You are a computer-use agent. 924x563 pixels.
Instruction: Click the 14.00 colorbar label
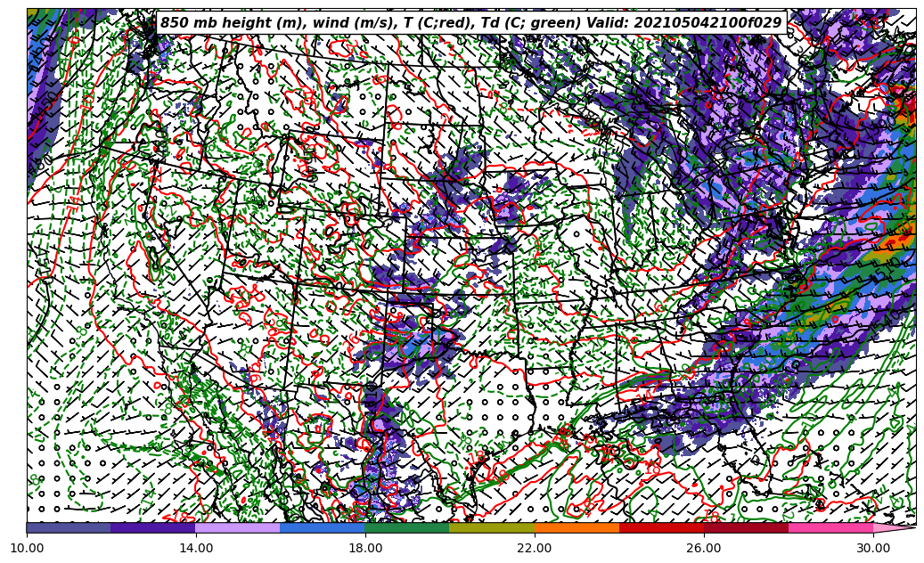[x=196, y=548]
